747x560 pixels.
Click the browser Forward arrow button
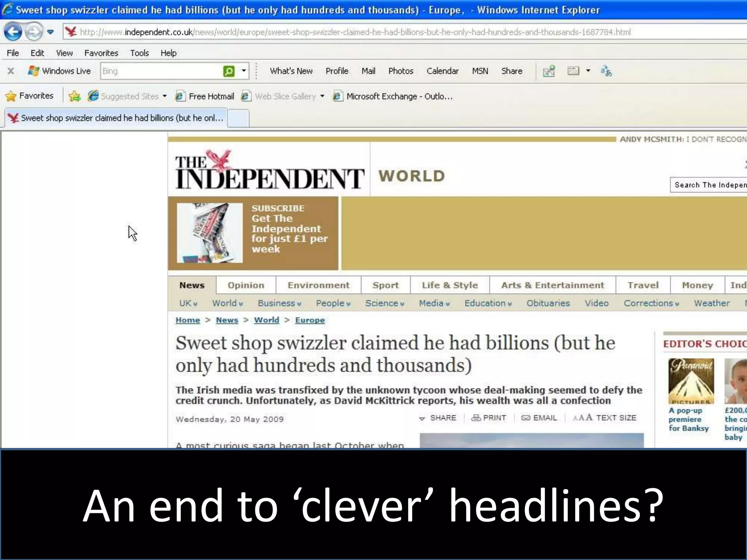coord(34,32)
